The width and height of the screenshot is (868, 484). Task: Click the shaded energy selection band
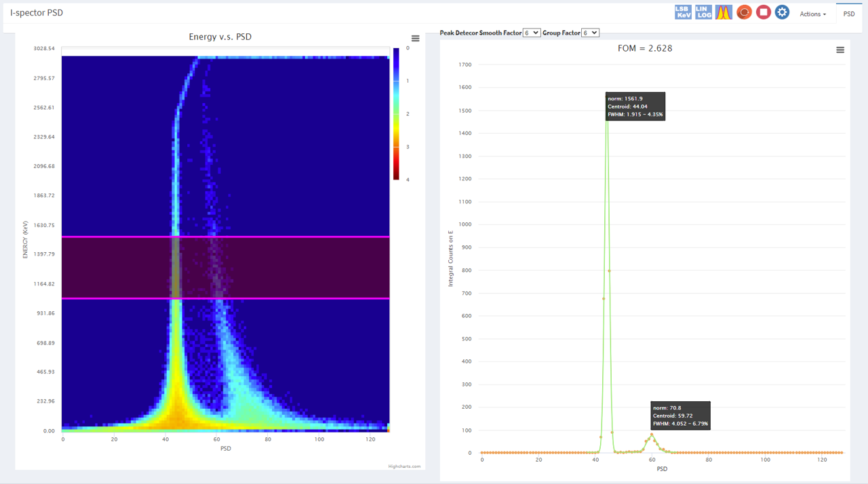tap(226, 268)
